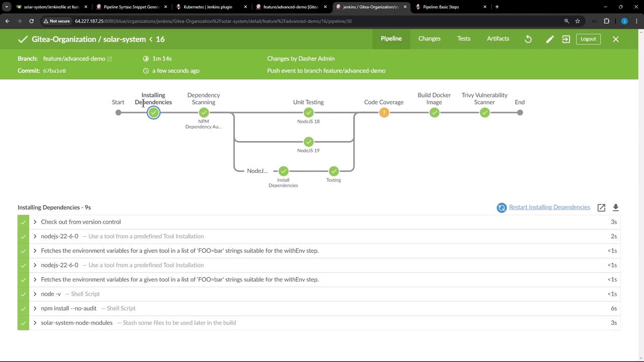Image resolution: width=644 pixels, height=362 pixels.
Task: Close the pipeline run details
Action: tap(615, 39)
